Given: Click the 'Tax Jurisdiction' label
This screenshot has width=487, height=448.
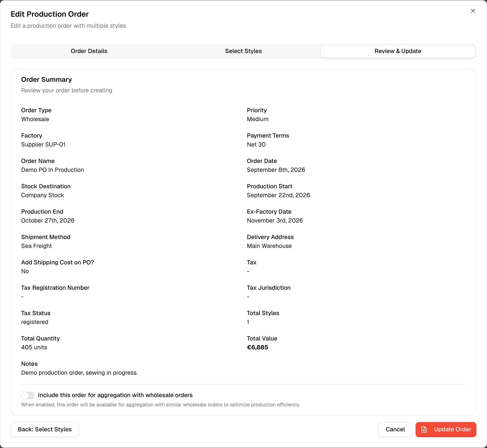Looking at the screenshot, I should point(269,288).
